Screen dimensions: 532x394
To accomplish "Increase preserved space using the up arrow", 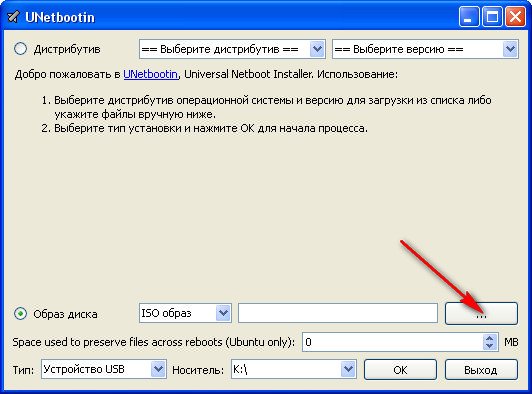I will coord(490,338).
